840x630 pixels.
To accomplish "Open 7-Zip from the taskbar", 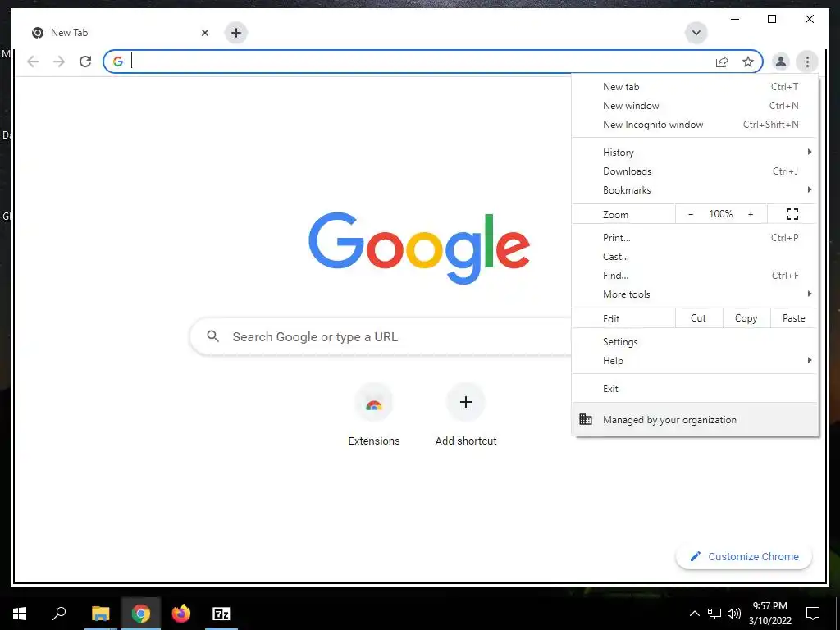I will pyautogui.click(x=221, y=614).
